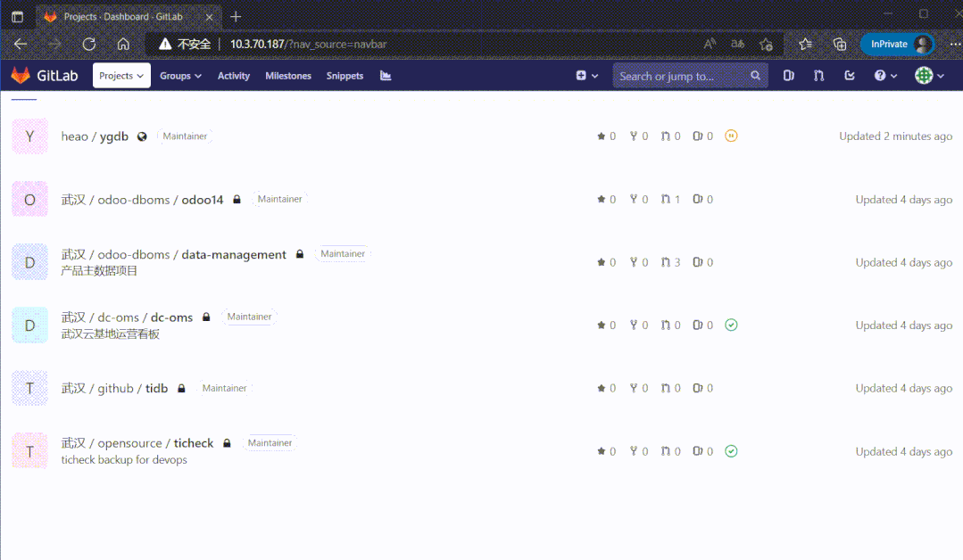
Task: Open Merge Requests icon in navbar
Action: [x=818, y=76]
